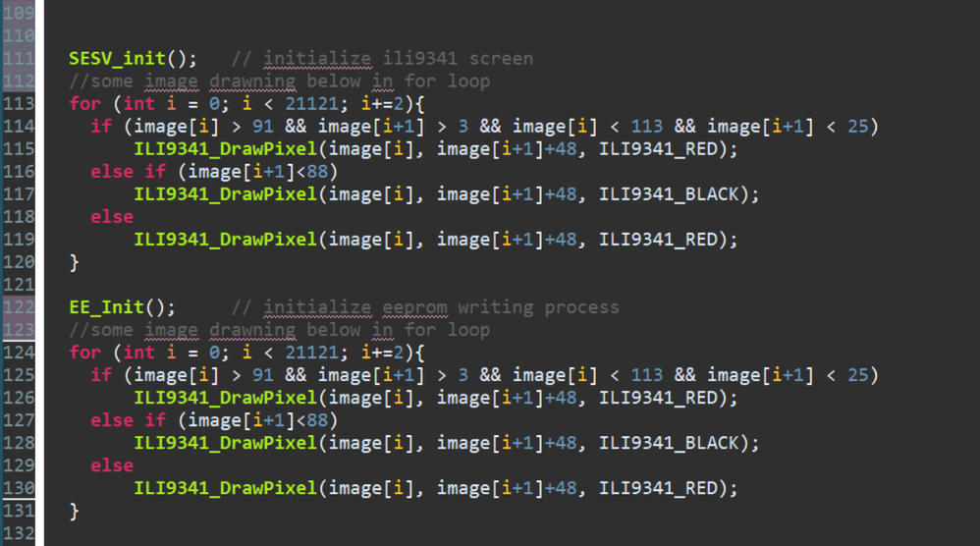Screen dimensions: 980x546
Task: Click 'if' keyword on line 114
Action: [100, 127]
